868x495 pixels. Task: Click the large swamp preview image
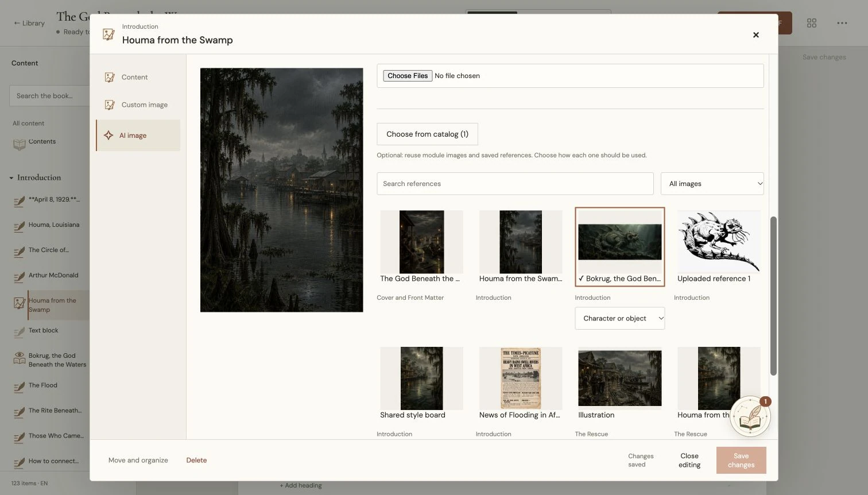click(281, 190)
